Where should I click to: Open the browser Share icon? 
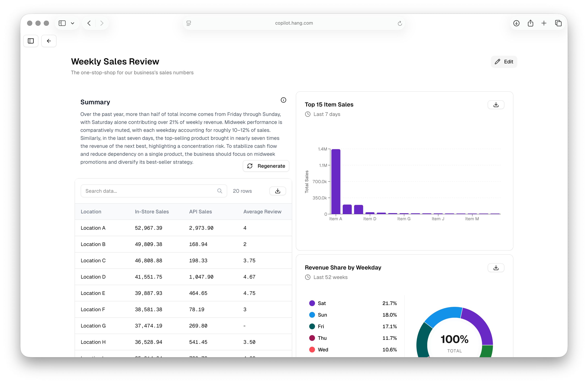pos(530,23)
